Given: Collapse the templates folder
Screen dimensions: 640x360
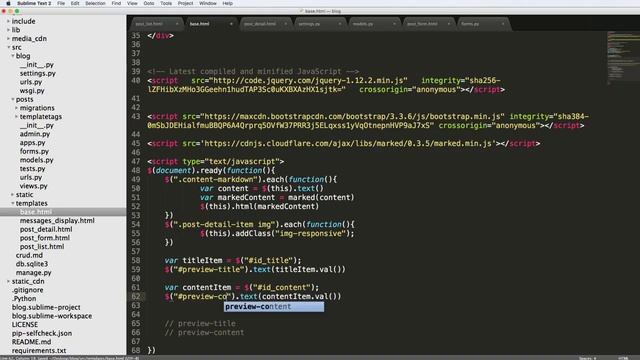Looking at the screenshot, I should (12, 203).
